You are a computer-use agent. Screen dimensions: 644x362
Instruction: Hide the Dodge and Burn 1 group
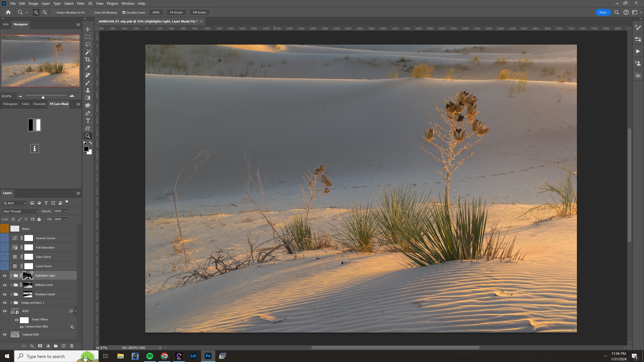pyautogui.click(x=5, y=303)
